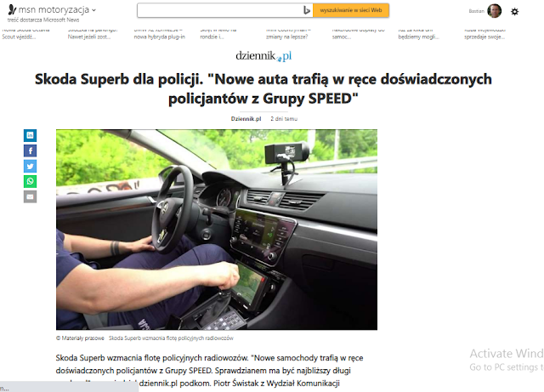Screen dimensions: 544x392
Task: Click the Skoda Superb article headline
Action: pos(263,89)
